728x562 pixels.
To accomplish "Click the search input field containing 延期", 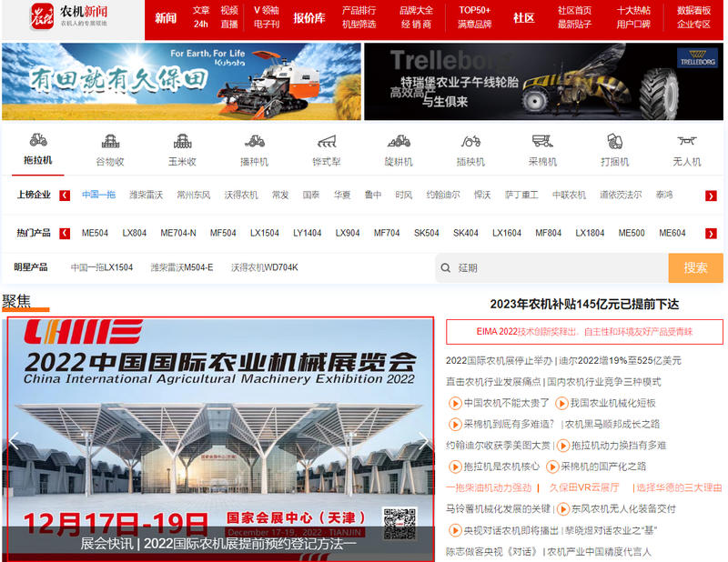I will [x=552, y=267].
